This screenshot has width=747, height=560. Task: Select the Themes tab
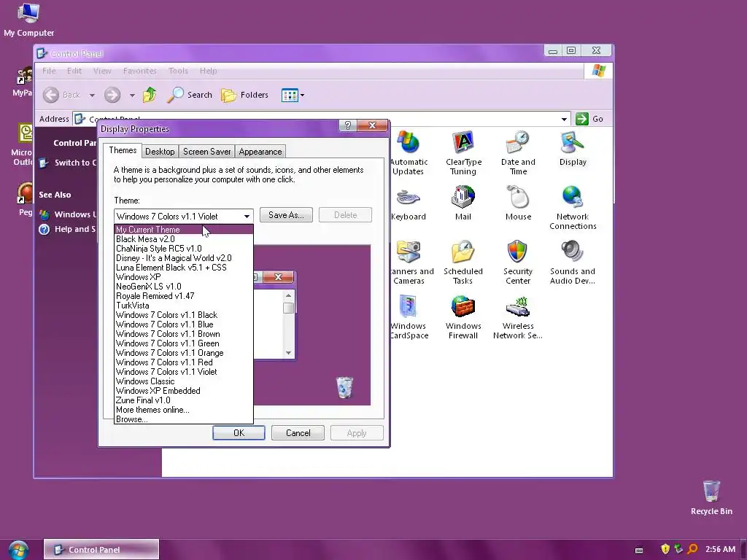click(x=123, y=150)
